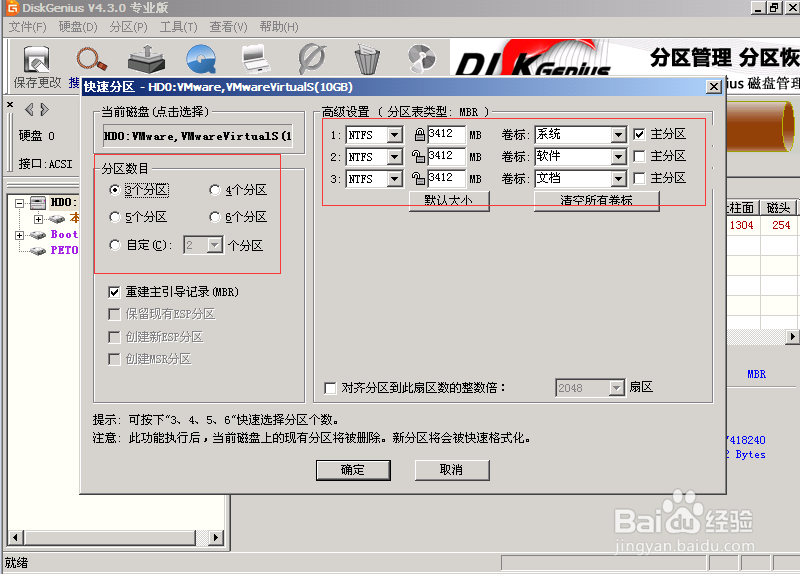Open the 查看(V) menu
Screen dimensions: 800x574
click(228, 27)
